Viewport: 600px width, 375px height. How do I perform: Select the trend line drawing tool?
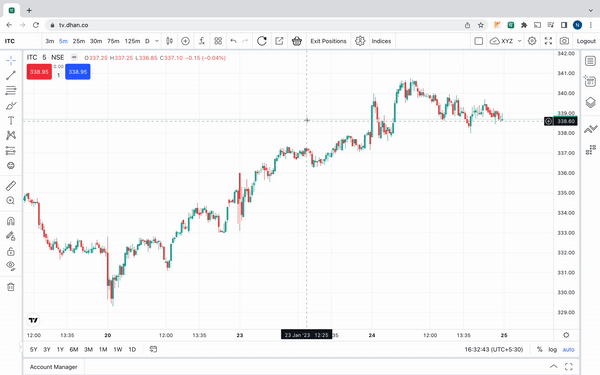point(11,75)
